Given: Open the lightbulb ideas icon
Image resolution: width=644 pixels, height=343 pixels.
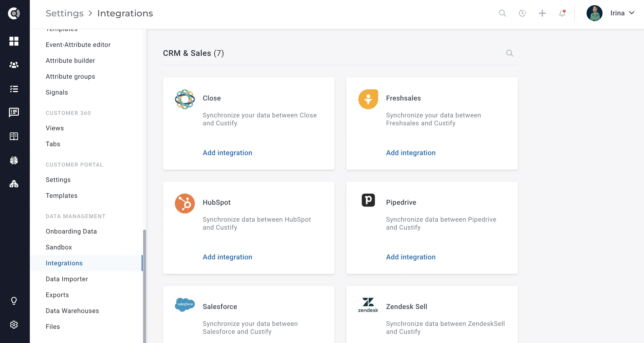Looking at the screenshot, I should click(x=14, y=301).
